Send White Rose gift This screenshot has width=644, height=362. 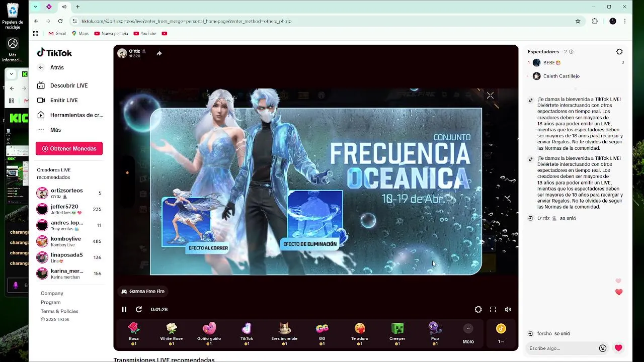171,334
